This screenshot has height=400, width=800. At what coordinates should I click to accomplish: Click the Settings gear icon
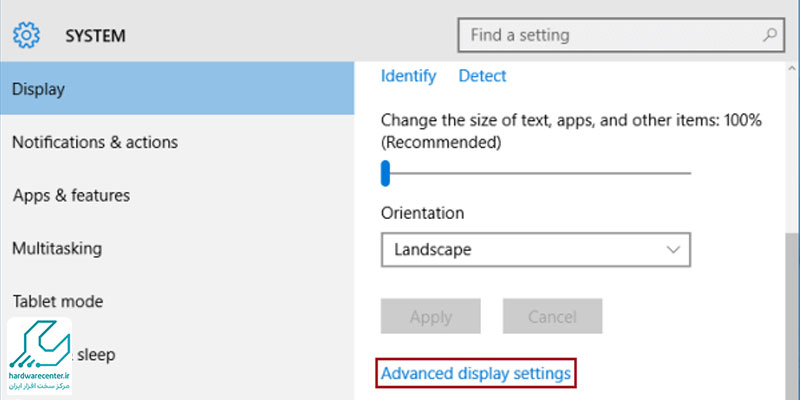tap(26, 36)
